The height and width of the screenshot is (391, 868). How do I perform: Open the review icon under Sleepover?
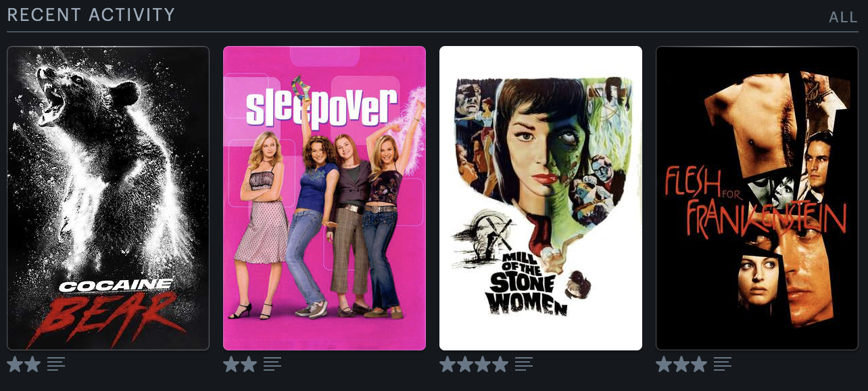pos(272,365)
